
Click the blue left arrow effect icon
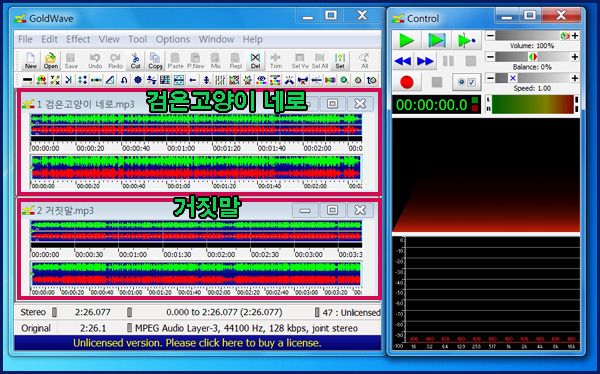tap(193, 80)
